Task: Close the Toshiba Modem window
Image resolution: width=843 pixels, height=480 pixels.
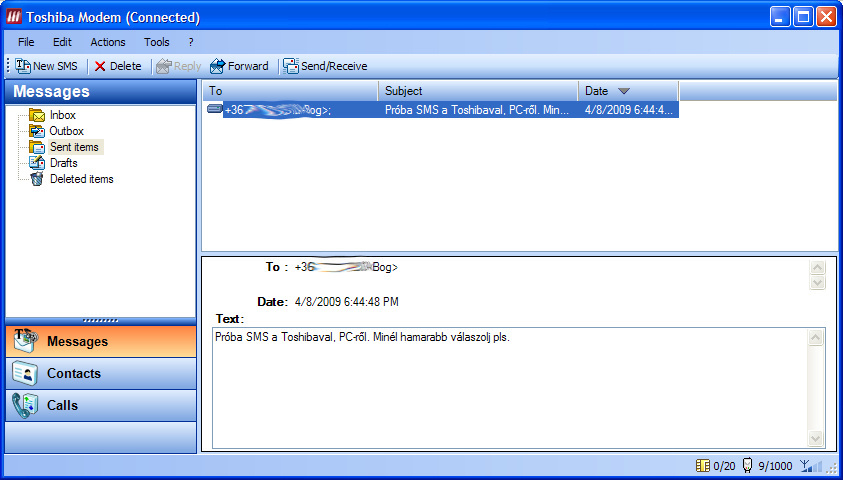Action: click(x=826, y=17)
